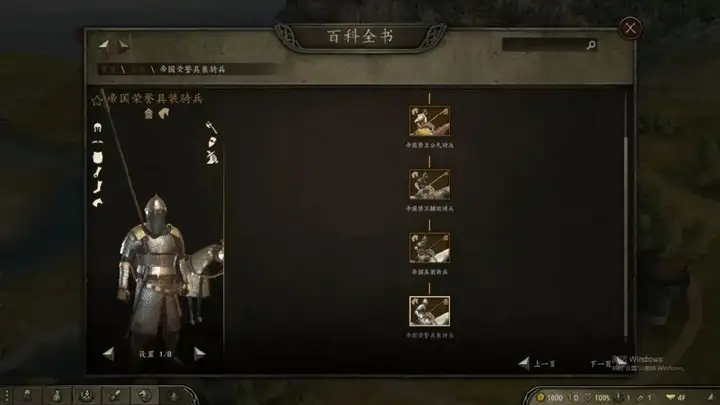Open the inventory sack icon in bottom bar
The height and width of the screenshot is (405, 720).
click(x=56, y=395)
